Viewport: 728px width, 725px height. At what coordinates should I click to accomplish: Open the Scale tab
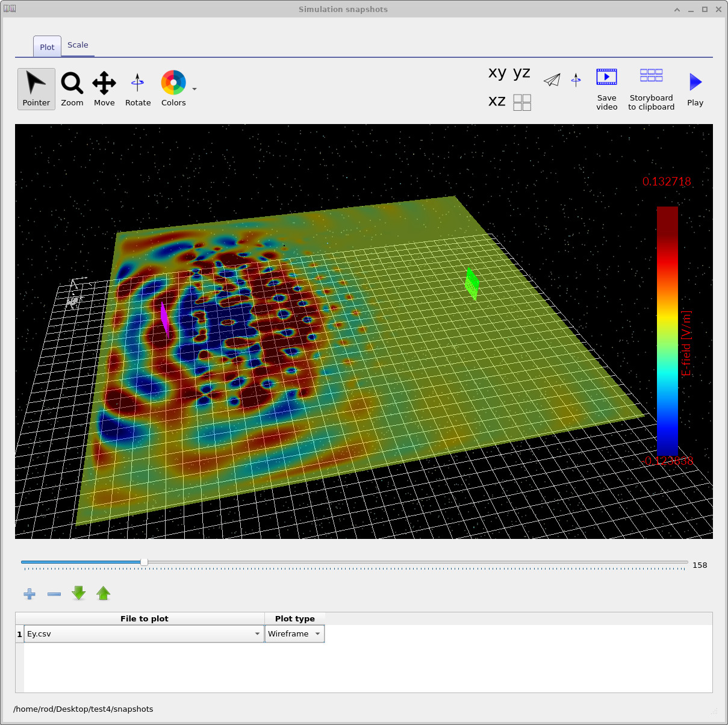[78, 45]
